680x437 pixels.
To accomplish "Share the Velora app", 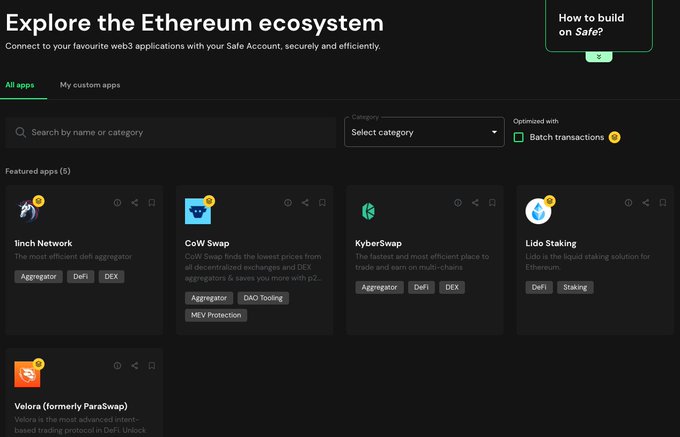I will pyautogui.click(x=134, y=365).
